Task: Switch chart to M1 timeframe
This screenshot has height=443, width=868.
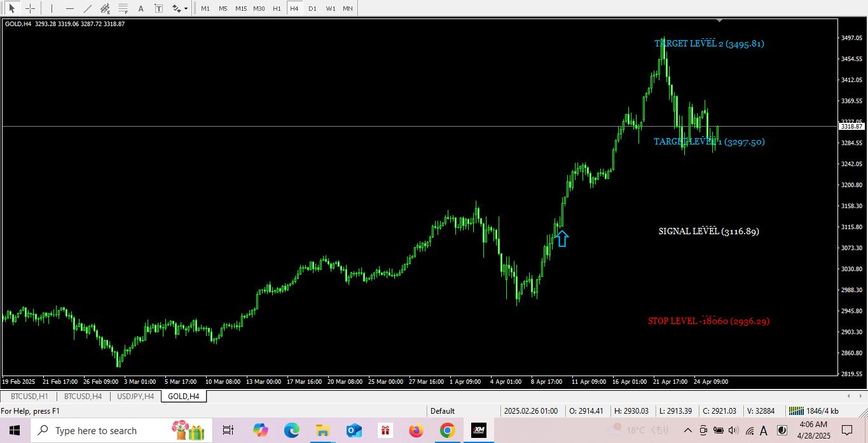Action: pyautogui.click(x=205, y=9)
